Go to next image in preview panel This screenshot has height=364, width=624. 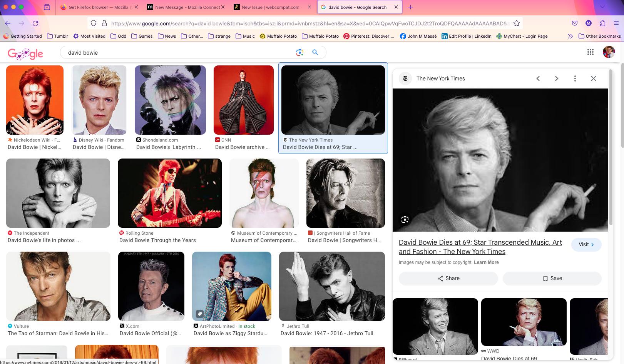[x=556, y=78]
